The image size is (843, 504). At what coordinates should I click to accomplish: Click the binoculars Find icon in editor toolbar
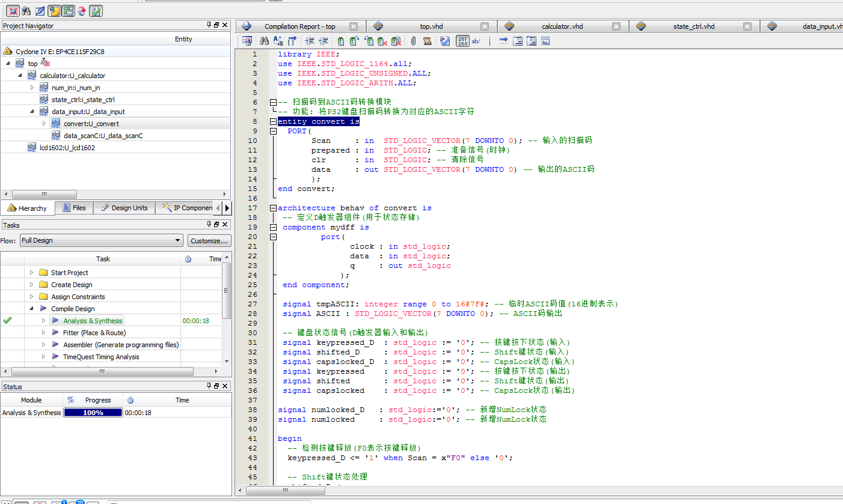click(x=264, y=41)
